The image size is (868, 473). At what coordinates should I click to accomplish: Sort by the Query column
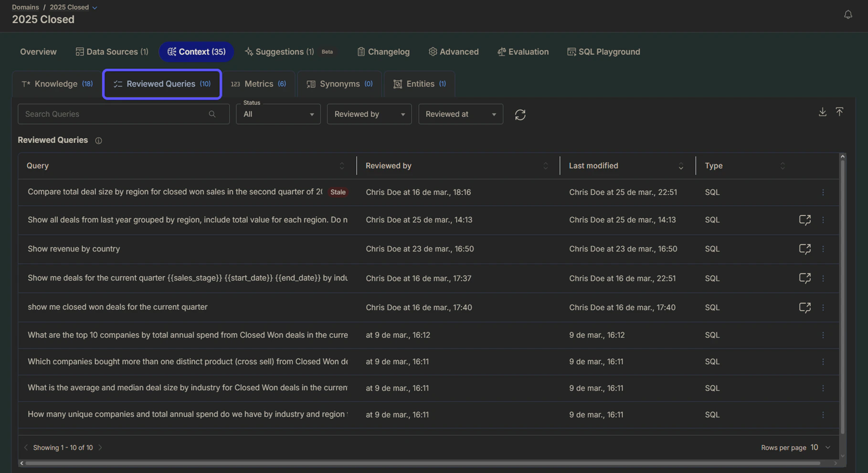pos(342,166)
